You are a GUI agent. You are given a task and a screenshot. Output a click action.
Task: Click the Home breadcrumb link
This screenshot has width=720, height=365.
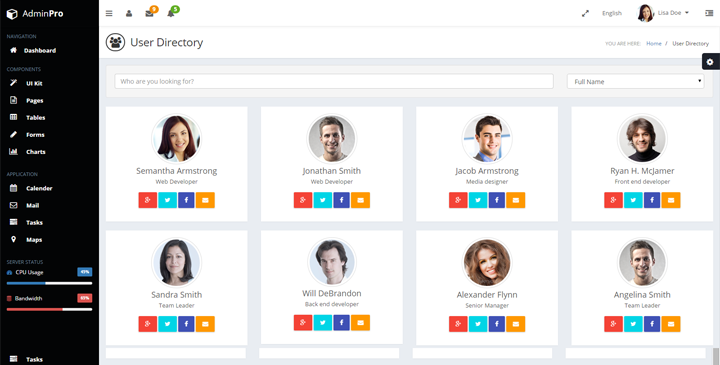coord(654,44)
